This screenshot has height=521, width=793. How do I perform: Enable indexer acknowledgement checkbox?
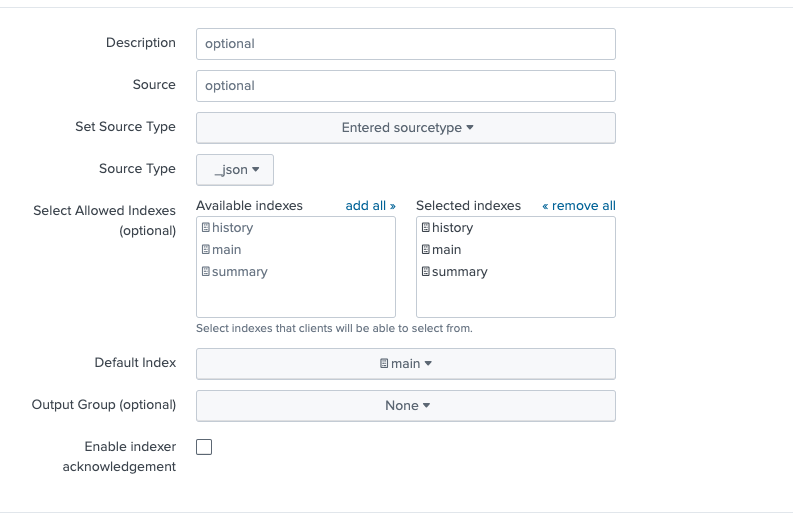204,447
